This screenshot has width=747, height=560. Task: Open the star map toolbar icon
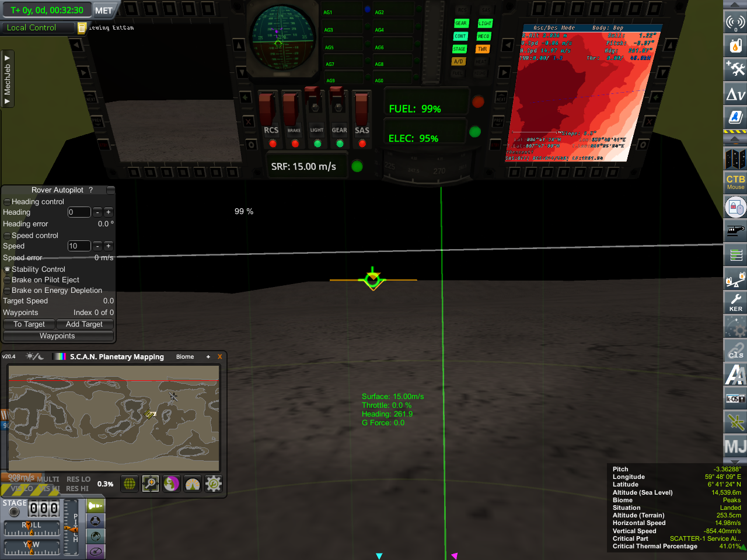click(735, 159)
